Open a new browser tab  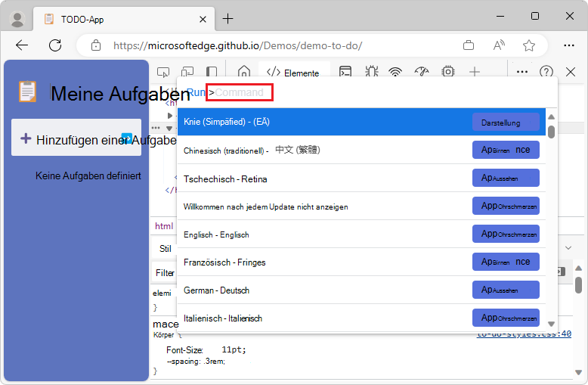coord(227,18)
